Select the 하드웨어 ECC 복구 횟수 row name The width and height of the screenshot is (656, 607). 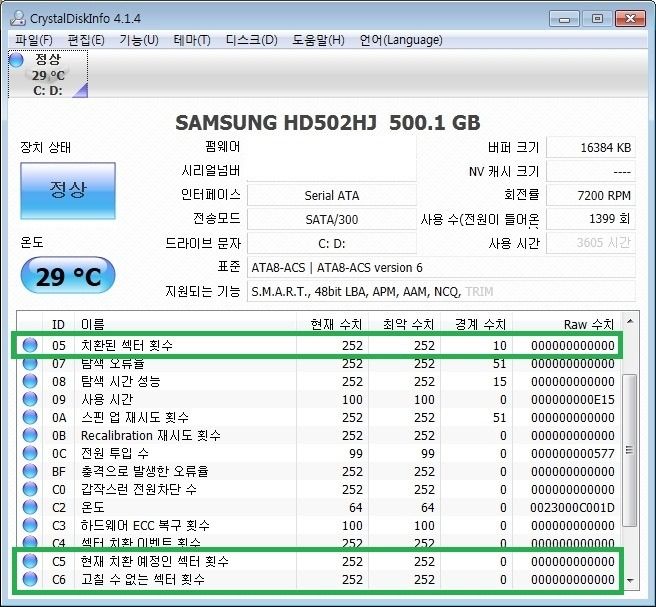click(x=145, y=525)
